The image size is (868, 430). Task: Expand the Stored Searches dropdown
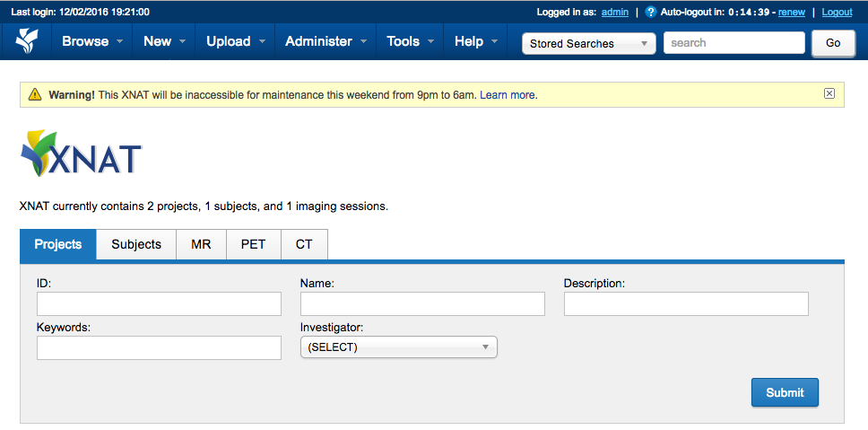pyautogui.click(x=589, y=43)
